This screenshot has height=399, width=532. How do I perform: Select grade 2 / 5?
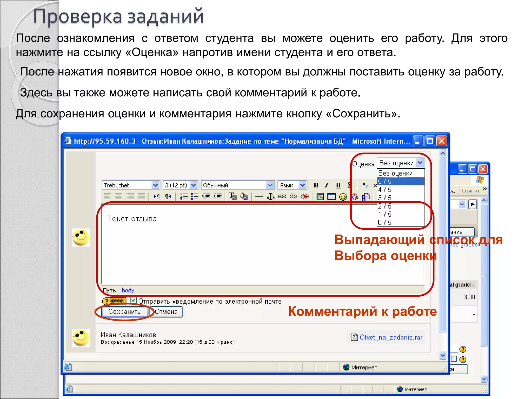[x=401, y=206]
